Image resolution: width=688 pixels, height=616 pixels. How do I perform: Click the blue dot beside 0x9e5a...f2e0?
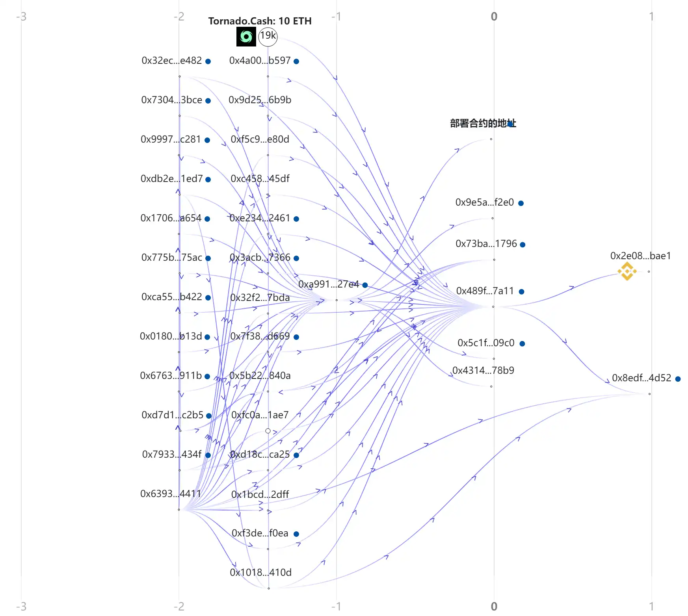point(521,203)
